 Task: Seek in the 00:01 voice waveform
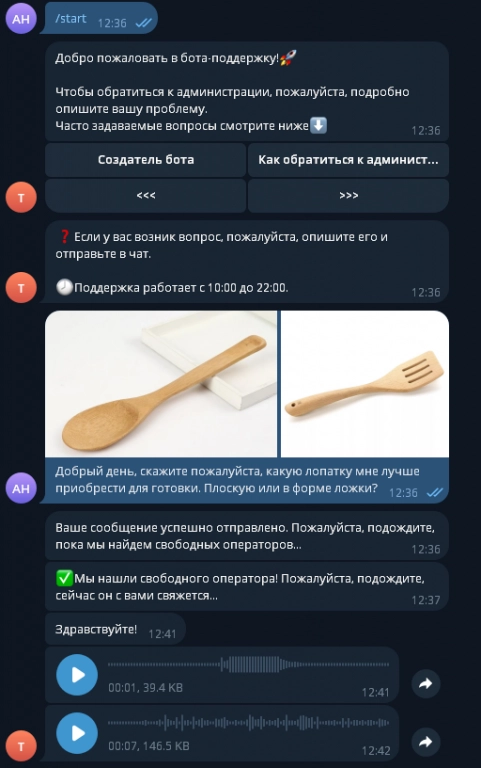tap(248, 665)
